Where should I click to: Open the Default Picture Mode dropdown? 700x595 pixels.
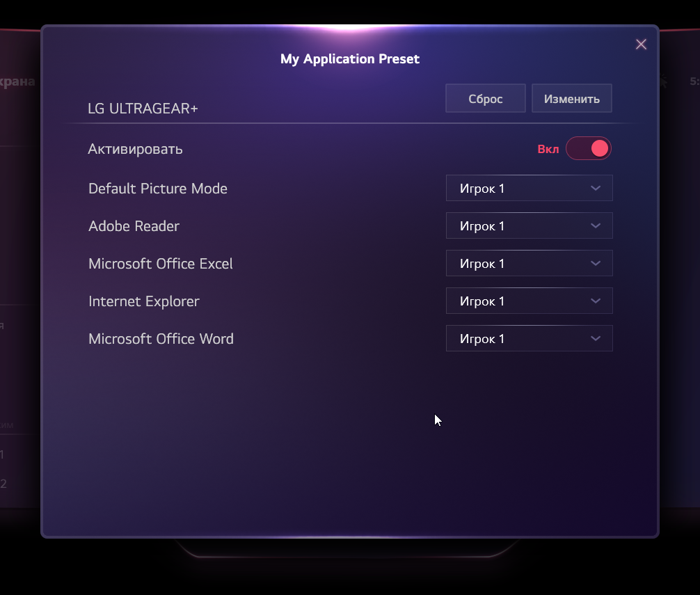529,188
